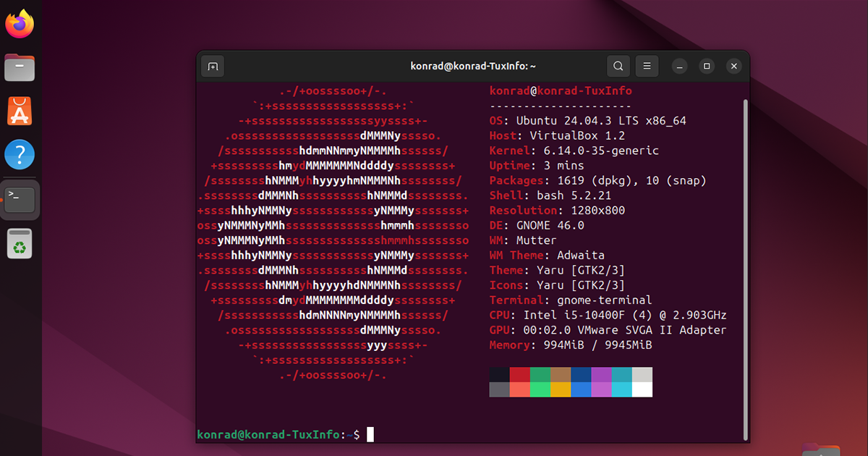
Task: Launch the App Center dock icon
Action: tap(20, 111)
